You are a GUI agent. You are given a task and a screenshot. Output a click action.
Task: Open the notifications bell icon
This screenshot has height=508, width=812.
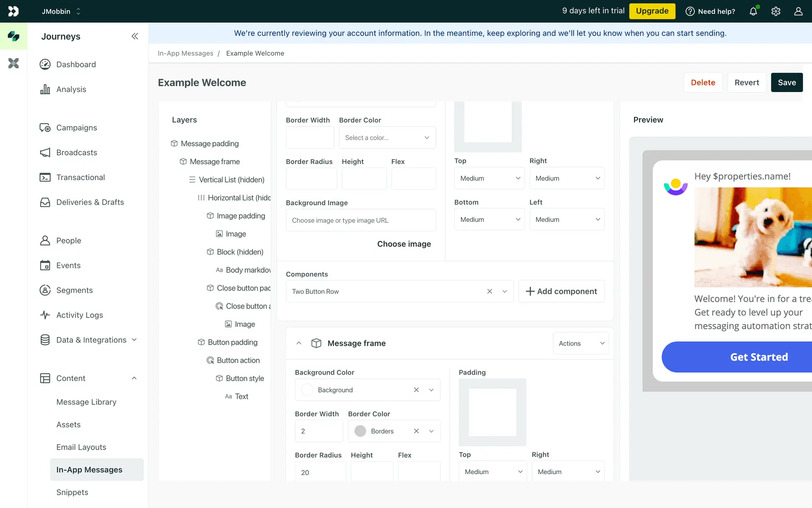[753, 11]
